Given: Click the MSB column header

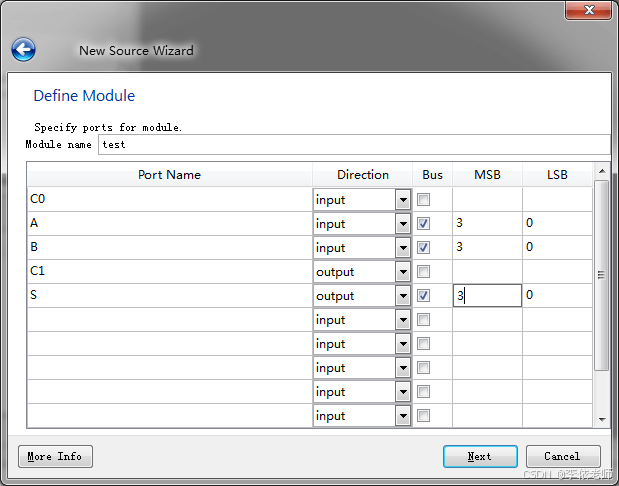Looking at the screenshot, I should (x=487, y=175).
